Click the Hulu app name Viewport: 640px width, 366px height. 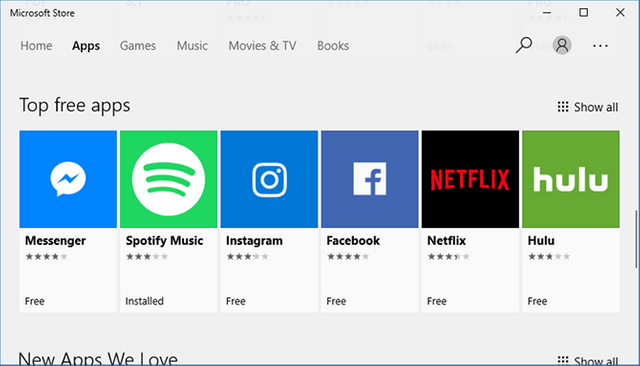[541, 241]
